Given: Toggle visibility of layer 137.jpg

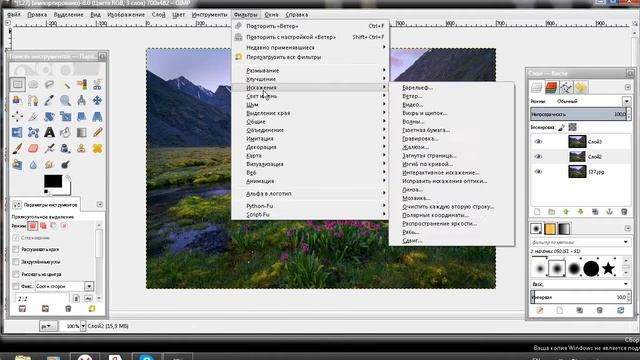Looking at the screenshot, I should (538, 172).
